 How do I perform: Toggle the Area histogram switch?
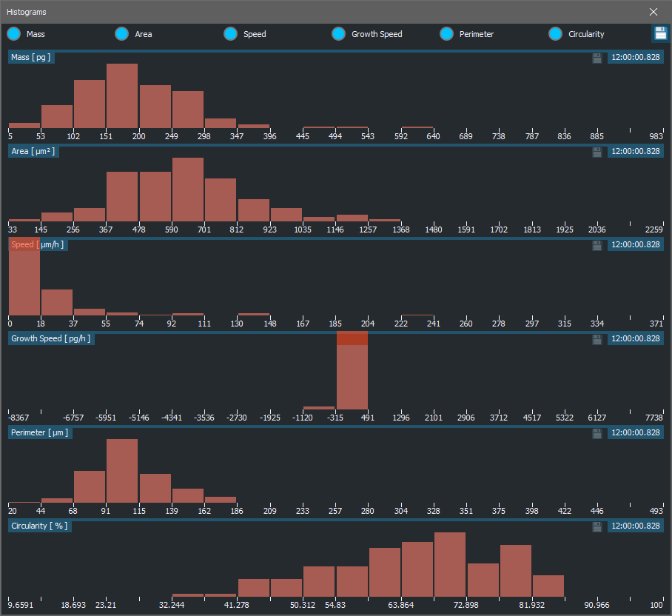click(x=122, y=34)
